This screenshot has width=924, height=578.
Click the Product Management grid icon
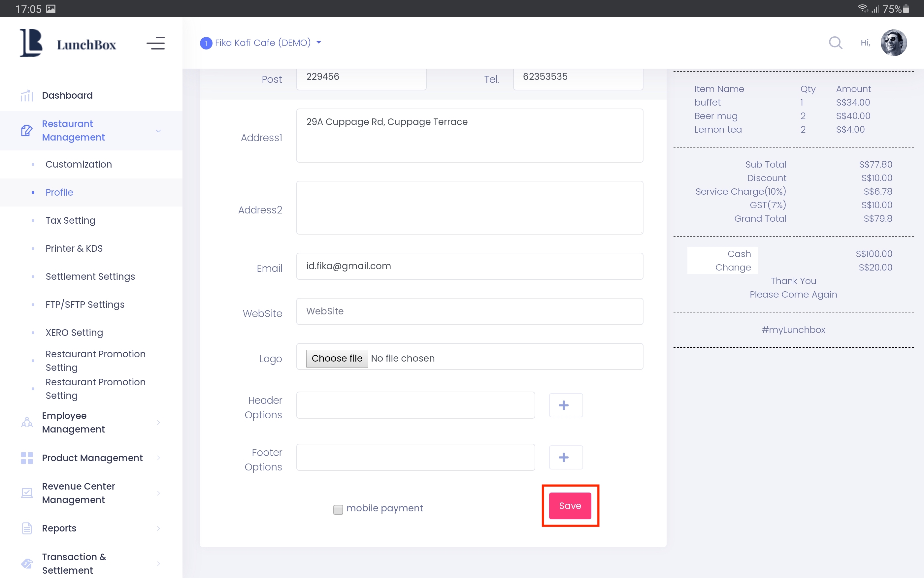point(27,458)
